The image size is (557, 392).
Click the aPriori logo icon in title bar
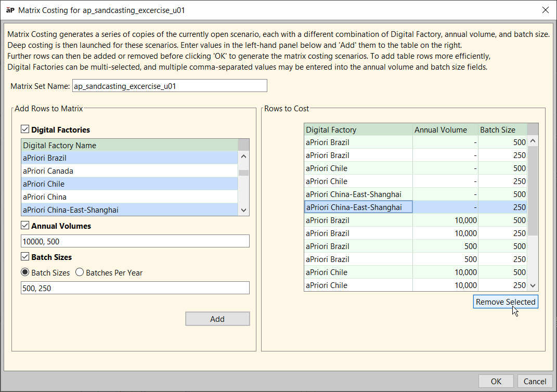click(10, 10)
